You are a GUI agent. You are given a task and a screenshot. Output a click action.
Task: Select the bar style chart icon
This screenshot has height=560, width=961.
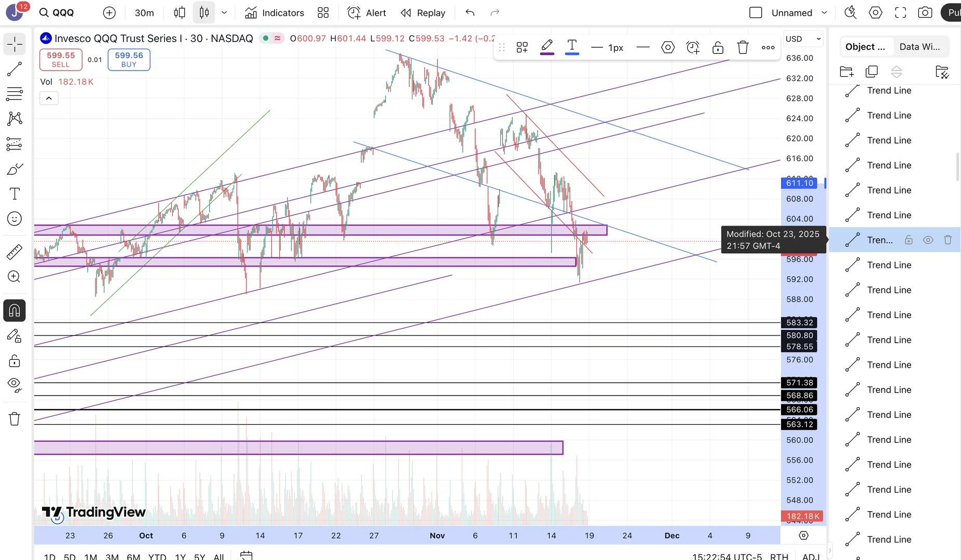click(180, 13)
